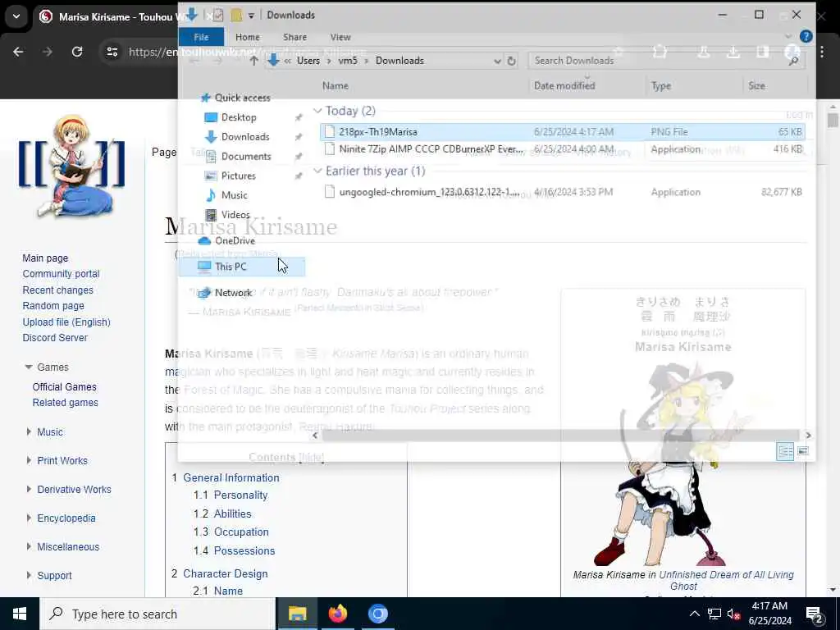Screen dimensions: 840x630
Task: Click the Explorer help question mark icon
Action: pyautogui.click(x=806, y=36)
